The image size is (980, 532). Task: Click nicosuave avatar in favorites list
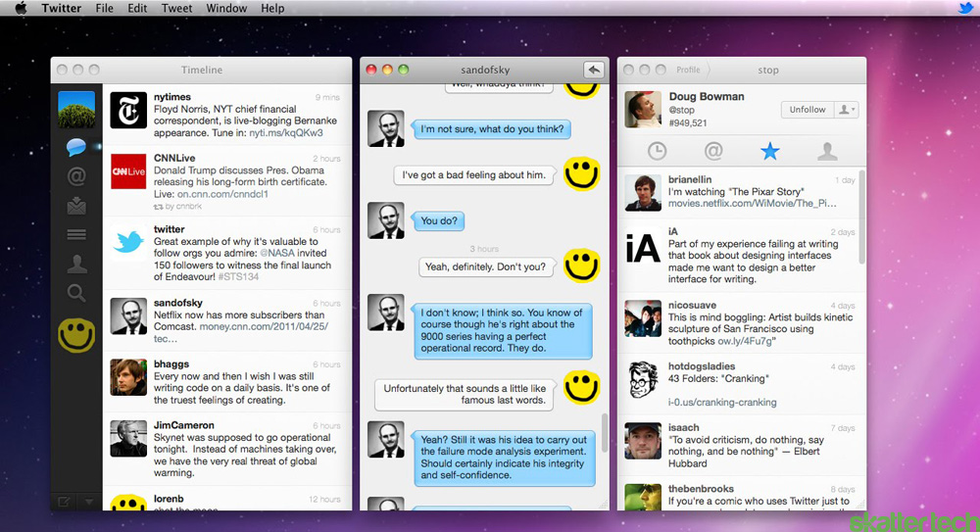(643, 318)
